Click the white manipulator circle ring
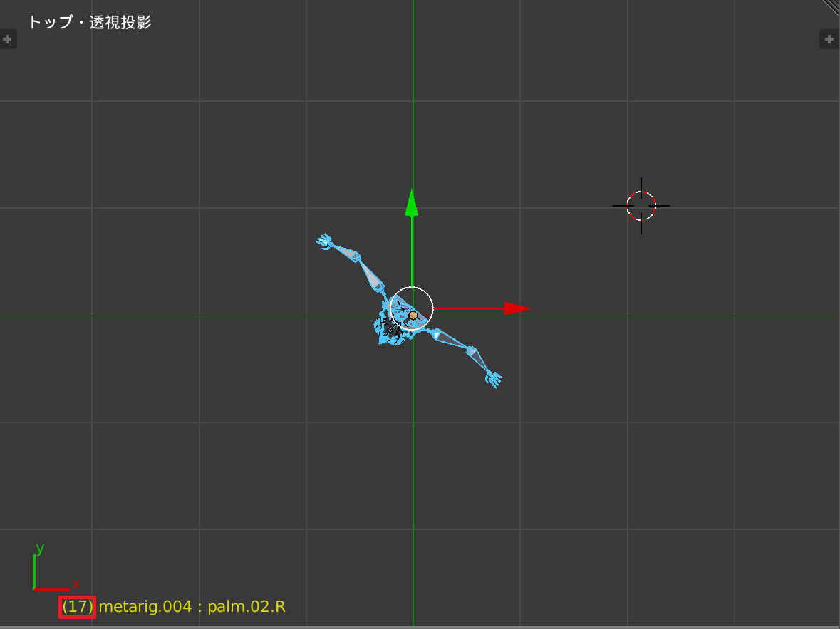This screenshot has width=840, height=629. (411, 288)
